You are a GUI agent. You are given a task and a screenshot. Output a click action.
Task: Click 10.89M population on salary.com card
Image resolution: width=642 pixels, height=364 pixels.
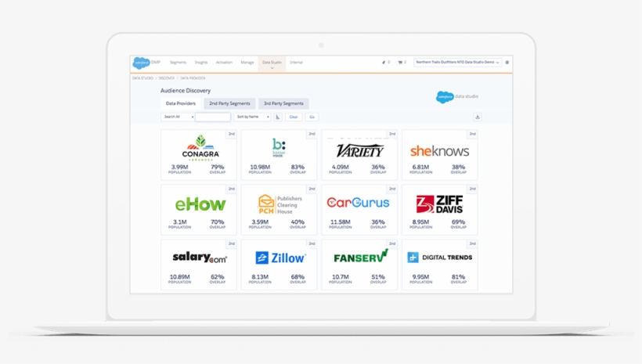(180, 277)
